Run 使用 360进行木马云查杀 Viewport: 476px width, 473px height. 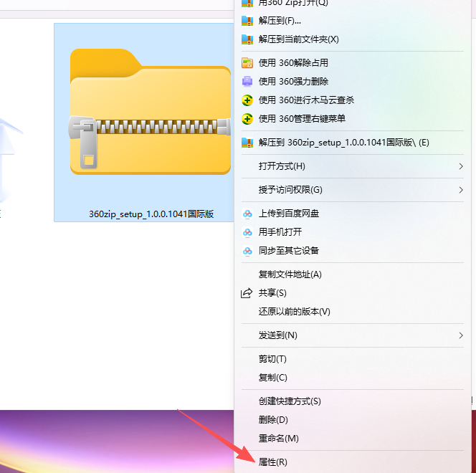coord(353,100)
